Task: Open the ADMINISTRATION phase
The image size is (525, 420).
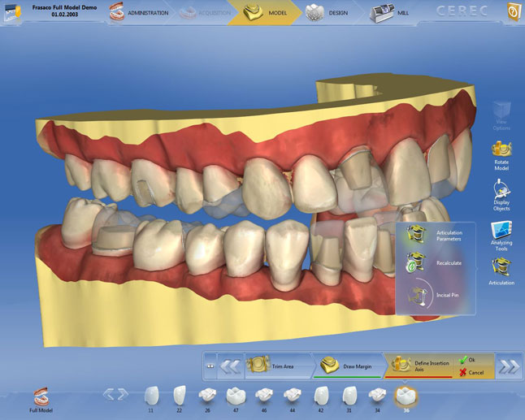Action: [139, 13]
